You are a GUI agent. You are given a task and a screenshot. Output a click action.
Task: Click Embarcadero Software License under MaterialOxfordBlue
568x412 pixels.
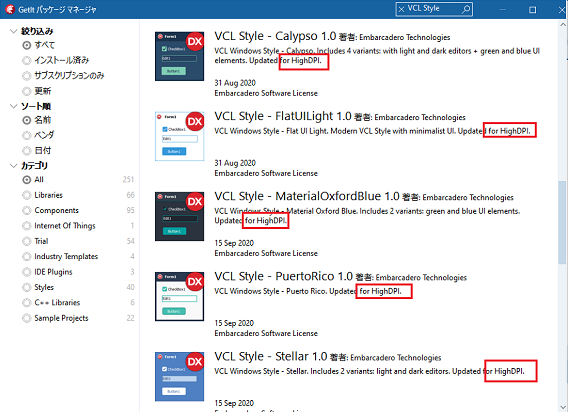tap(266, 254)
